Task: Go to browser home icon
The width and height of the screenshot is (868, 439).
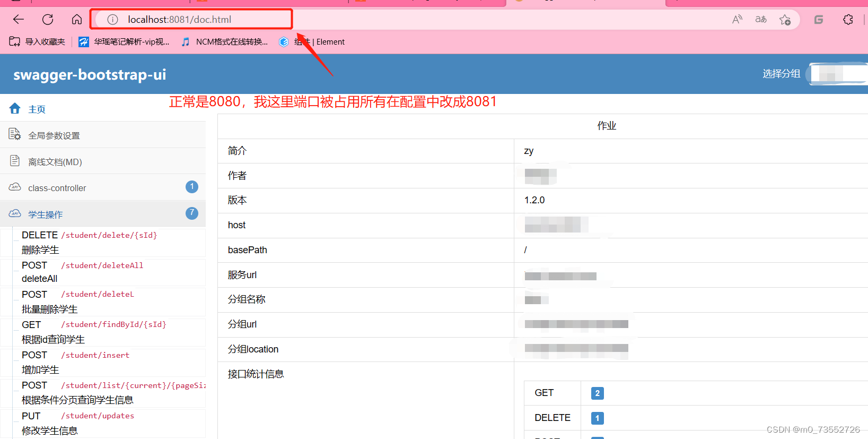Action: coord(77,20)
